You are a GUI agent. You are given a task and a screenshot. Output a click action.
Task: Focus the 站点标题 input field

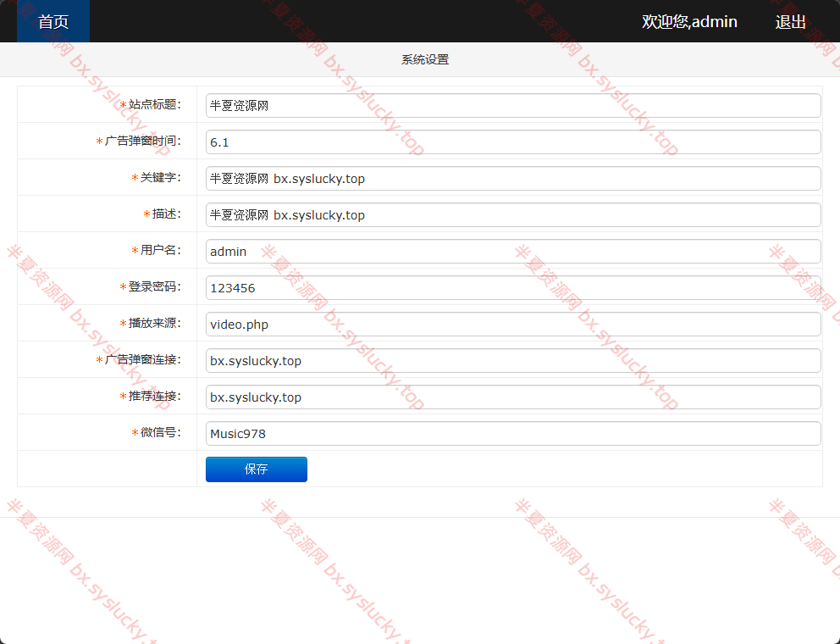tap(513, 106)
